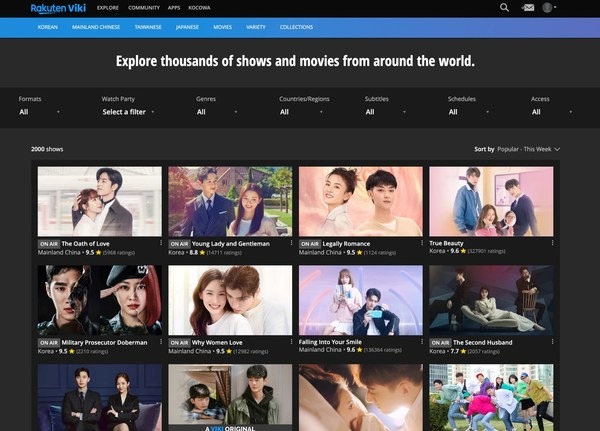Image resolution: width=600 pixels, height=431 pixels.
Task: Open the Countries/Regions filter dropdown
Action: pyautogui.click(x=302, y=112)
